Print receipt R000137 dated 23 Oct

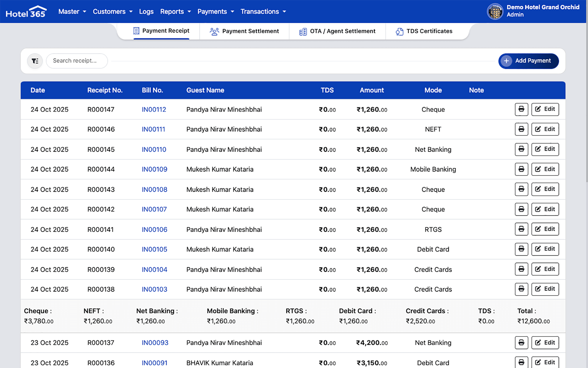click(x=521, y=343)
